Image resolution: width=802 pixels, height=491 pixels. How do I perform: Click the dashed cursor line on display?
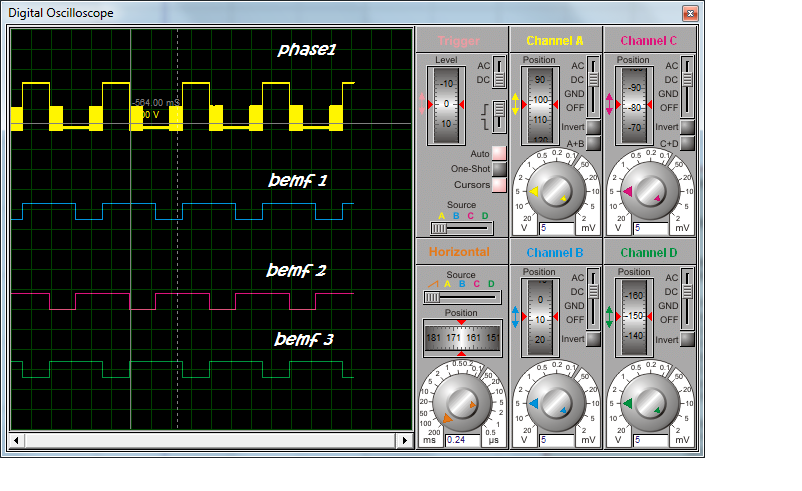click(x=177, y=229)
